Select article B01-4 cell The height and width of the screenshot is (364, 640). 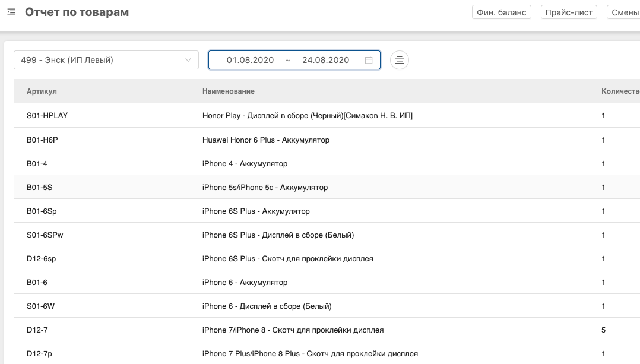tap(37, 164)
